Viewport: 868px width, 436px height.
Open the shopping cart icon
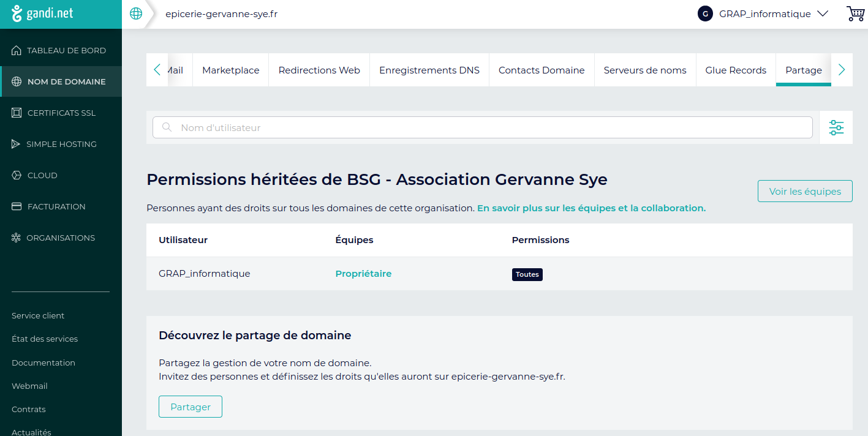click(x=855, y=13)
